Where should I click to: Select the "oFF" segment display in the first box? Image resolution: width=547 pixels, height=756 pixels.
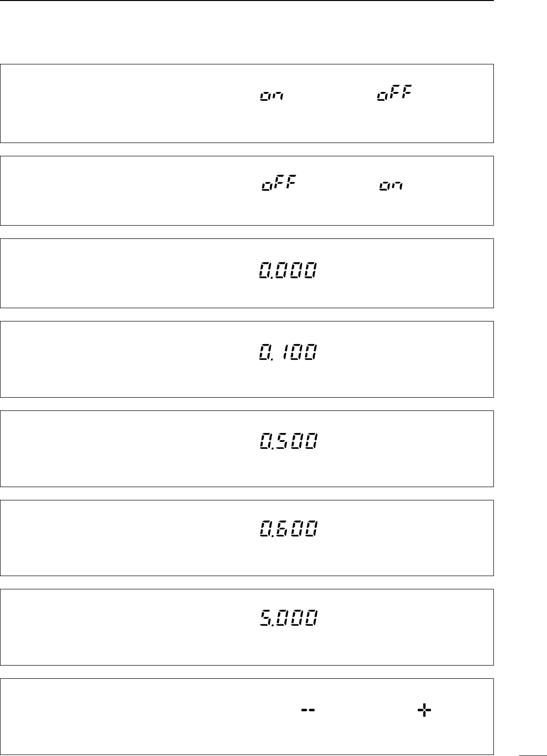pos(395,93)
